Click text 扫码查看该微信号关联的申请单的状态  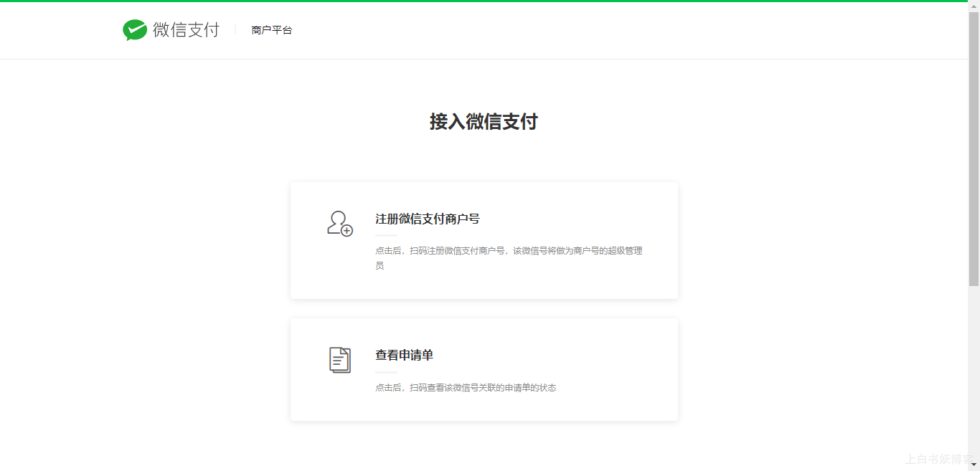click(x=483, y=388)
